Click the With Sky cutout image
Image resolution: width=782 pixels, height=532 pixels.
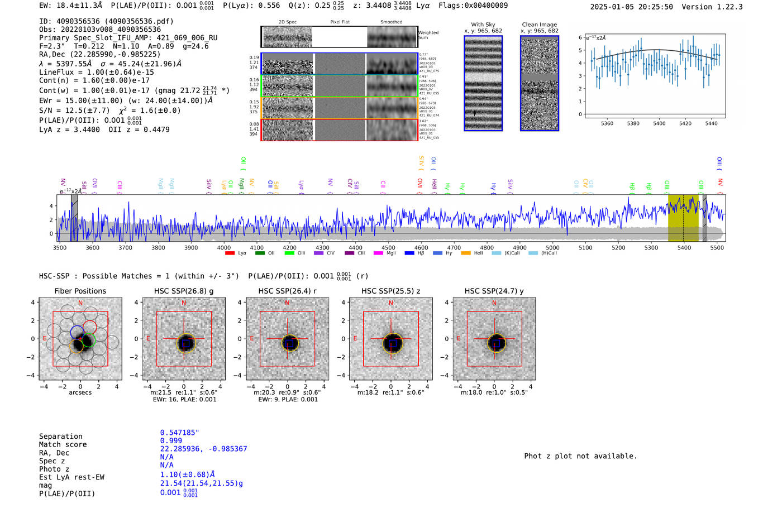[483, 83]
